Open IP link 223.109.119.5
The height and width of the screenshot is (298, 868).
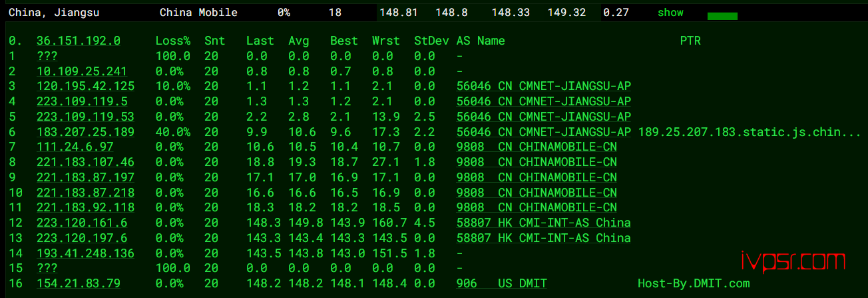coord(82,102)
